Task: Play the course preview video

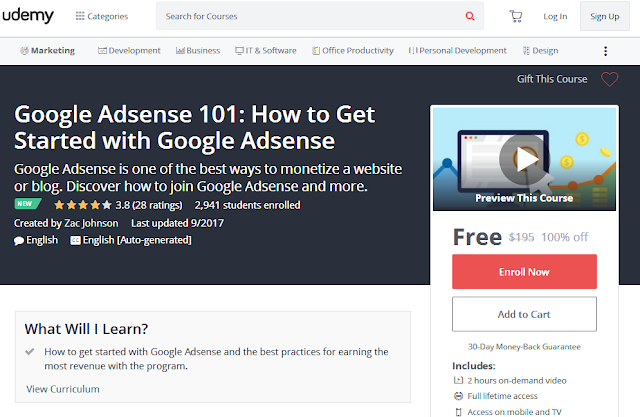Action: (524, 159)
